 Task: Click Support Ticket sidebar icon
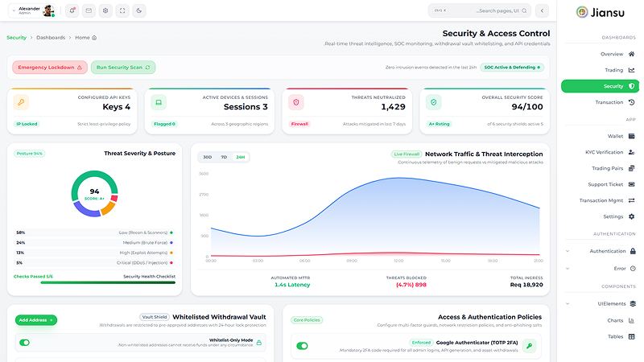pyautogui.click(x=632, y=184)
